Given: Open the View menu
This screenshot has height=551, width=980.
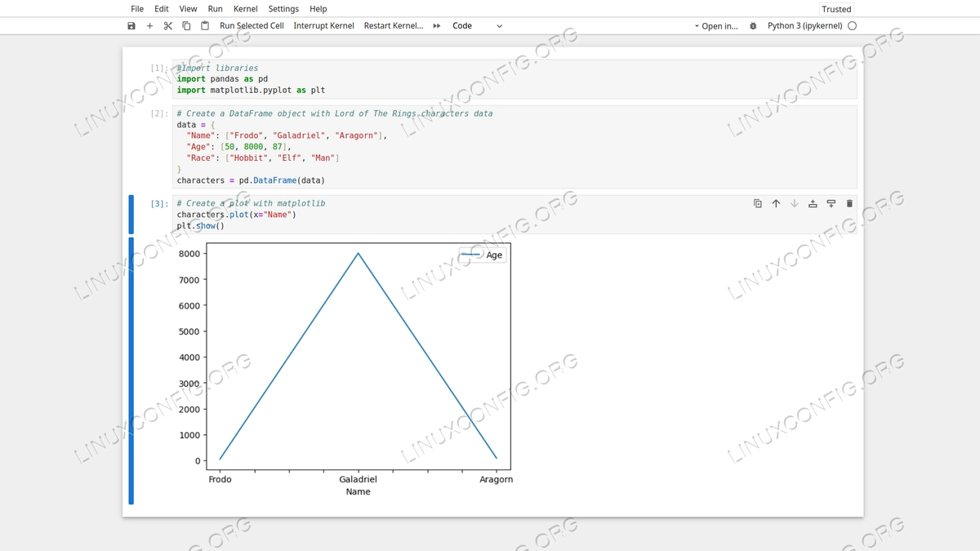Looking at the screenshot, I should pyautogui.click(x=189, y=9).
